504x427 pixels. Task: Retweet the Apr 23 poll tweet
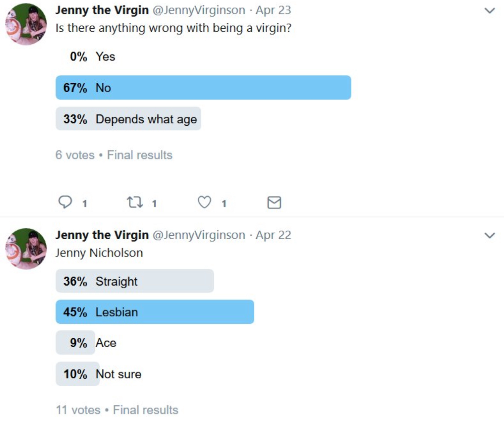[x=135, y=202]
